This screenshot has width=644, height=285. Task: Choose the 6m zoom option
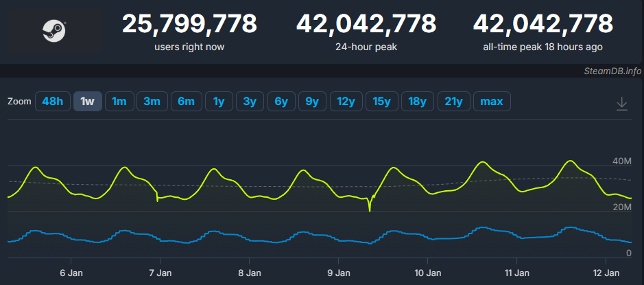[x=186, y=102]
